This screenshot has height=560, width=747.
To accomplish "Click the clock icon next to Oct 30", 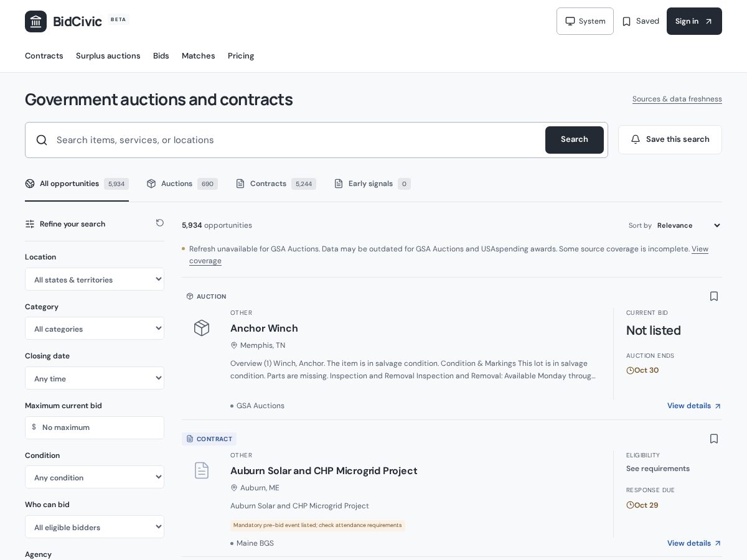I will (x=630, y=370).
